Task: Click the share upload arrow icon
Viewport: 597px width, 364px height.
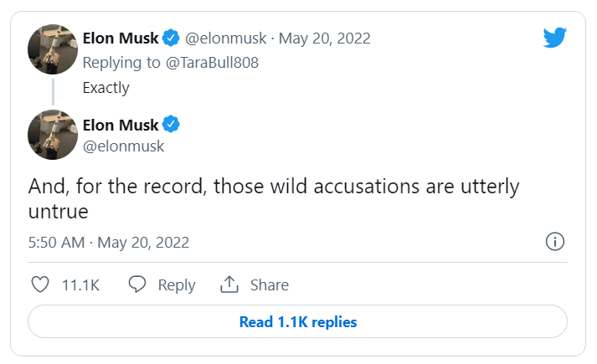Action: click(x=229, y=285)
